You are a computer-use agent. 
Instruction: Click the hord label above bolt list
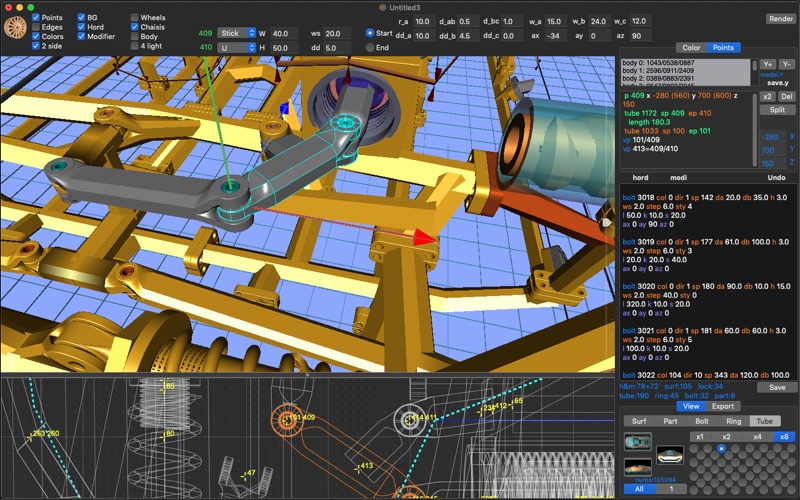tap(640, 178)
